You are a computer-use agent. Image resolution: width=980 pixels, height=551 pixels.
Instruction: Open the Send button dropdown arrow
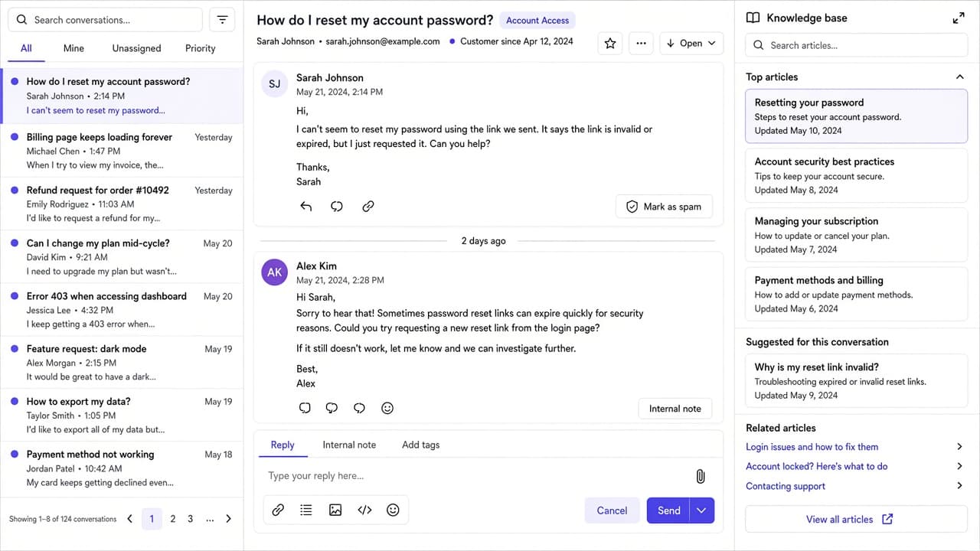coord(702,511)
